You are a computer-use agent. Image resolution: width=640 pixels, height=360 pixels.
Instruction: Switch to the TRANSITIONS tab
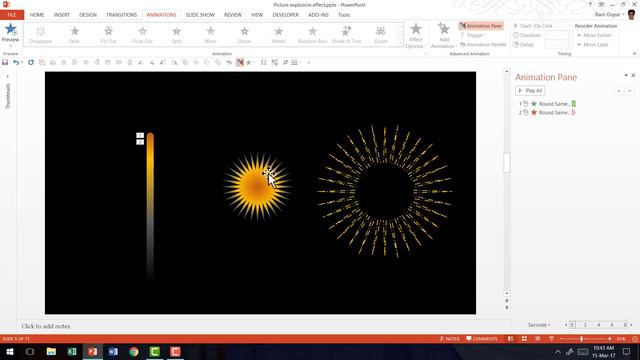[122, 15]
